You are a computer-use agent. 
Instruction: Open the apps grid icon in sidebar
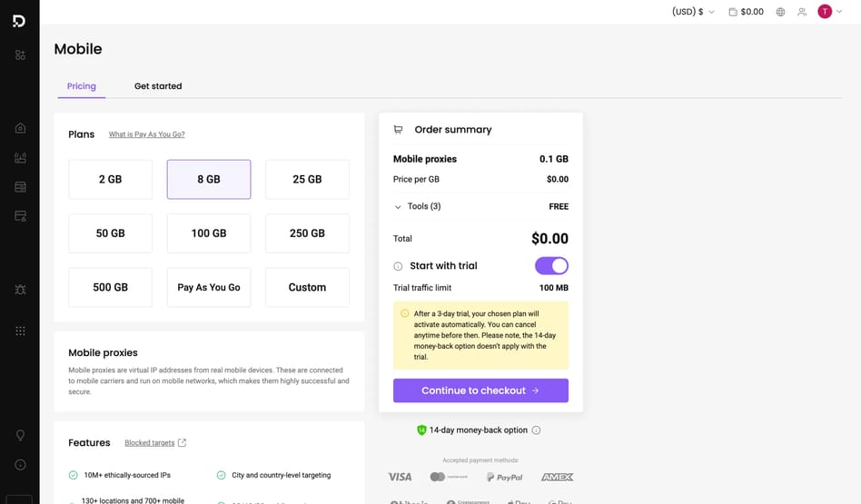click(x=20, y=331)
